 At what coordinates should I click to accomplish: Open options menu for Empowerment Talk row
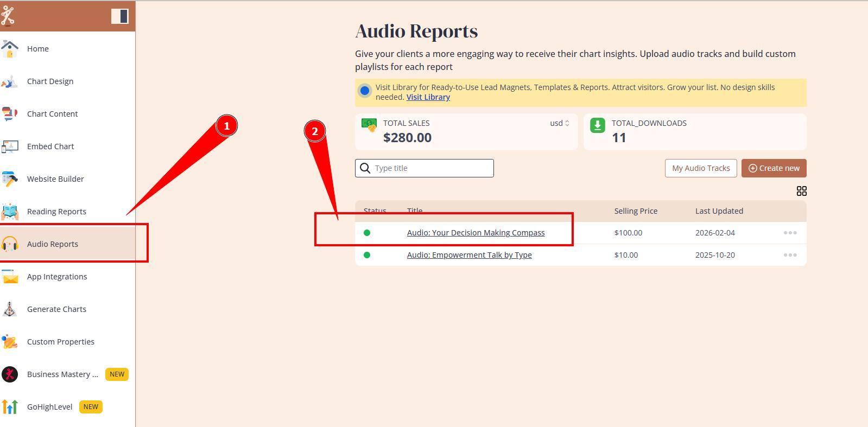click(790, 255)
